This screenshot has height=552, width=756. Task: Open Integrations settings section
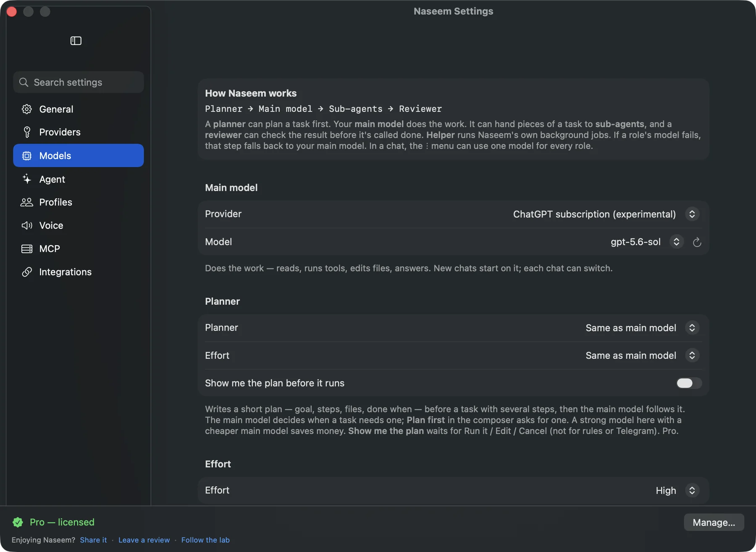point(79,272)
